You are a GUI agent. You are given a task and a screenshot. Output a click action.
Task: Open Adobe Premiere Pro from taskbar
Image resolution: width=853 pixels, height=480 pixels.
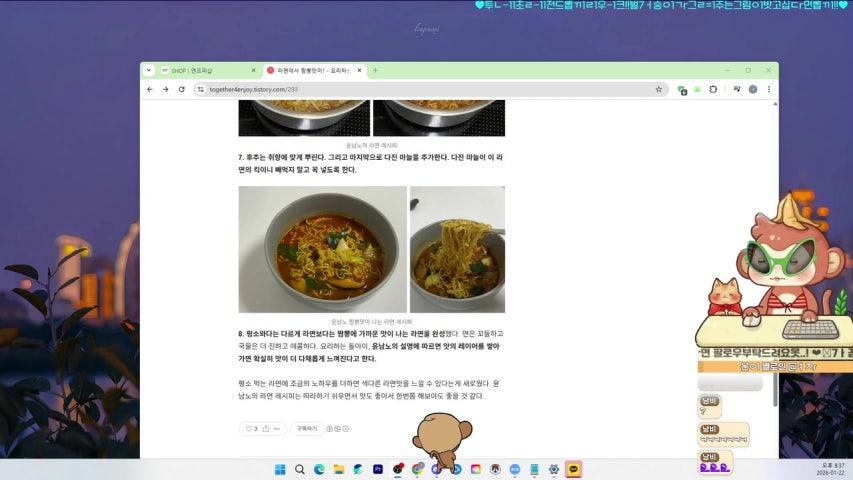(x=378, y=469)
